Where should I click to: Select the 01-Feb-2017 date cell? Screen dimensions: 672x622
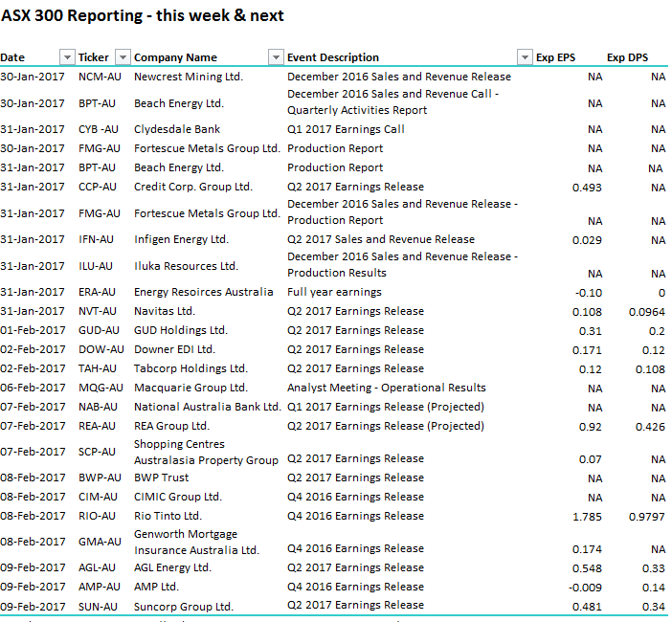(33, 330)
